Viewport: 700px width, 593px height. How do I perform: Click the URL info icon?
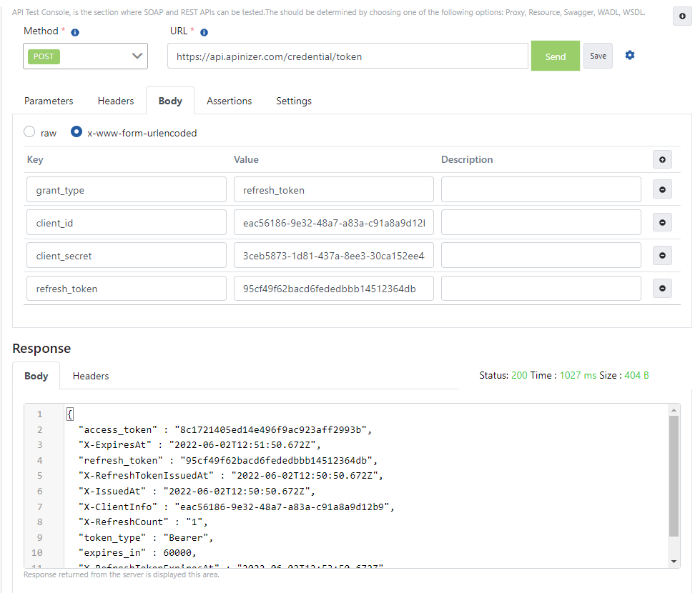[x=204, y=32]
